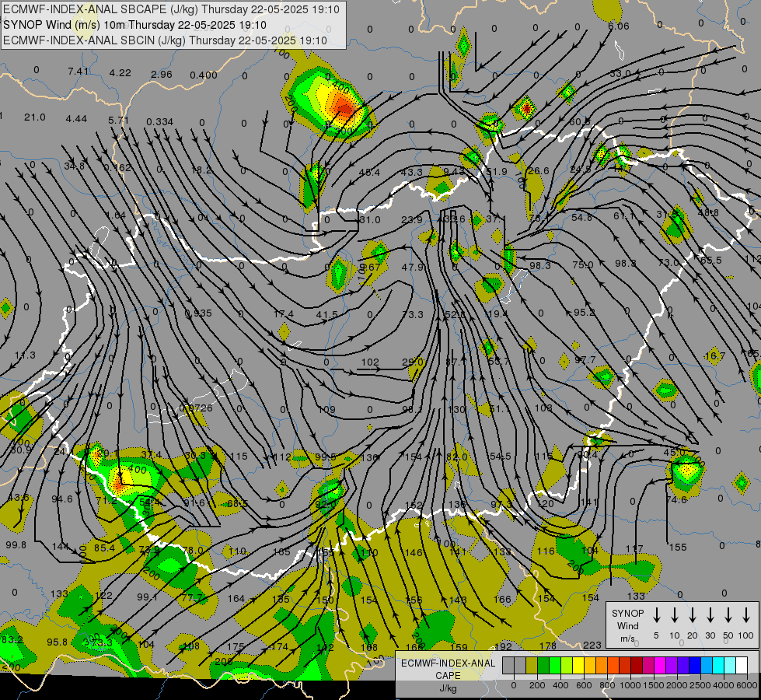The width and height of the screenshot is (761, 700).
Task: Click the map value '45.4'
Action: click(x=369, y=173)
